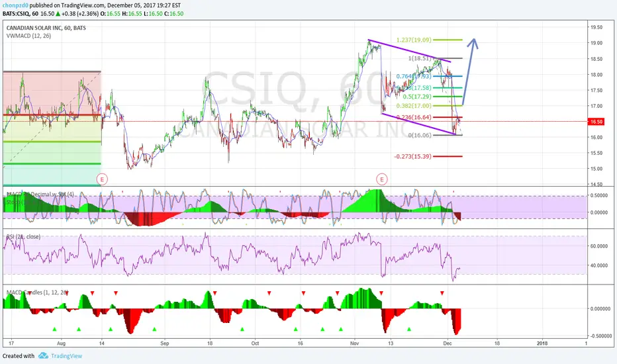This screenshot has width=617, height=364.
Task: Click the 40.0000 RSI axis value
Action: click(x=599, y=265)
